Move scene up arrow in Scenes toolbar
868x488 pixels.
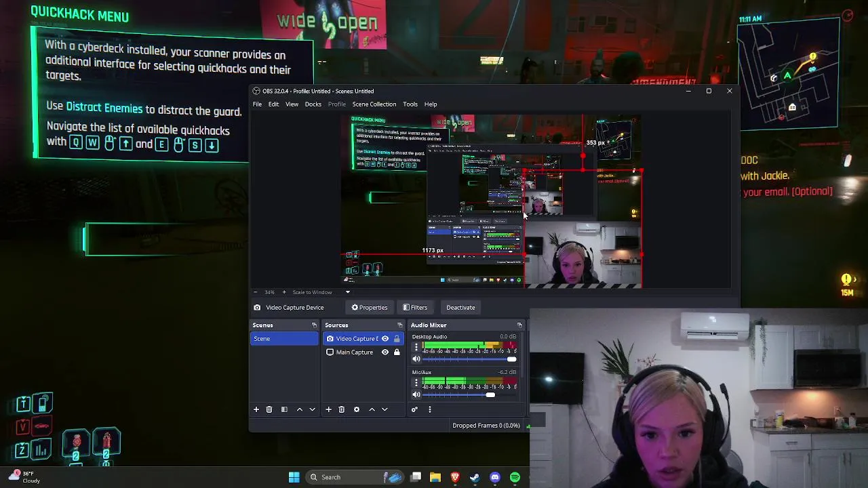(x=299, y=409)
